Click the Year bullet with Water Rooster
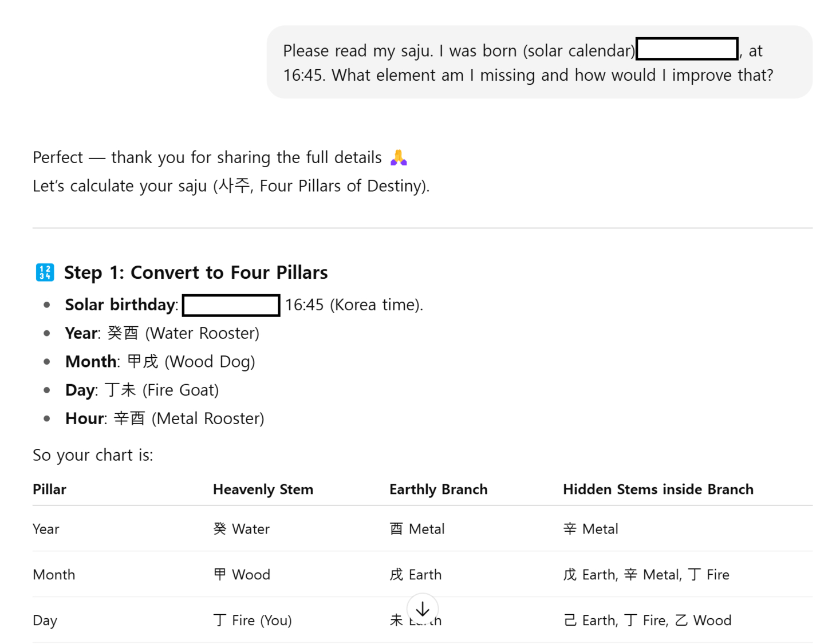Screen dimensions: 824x644 162,333
